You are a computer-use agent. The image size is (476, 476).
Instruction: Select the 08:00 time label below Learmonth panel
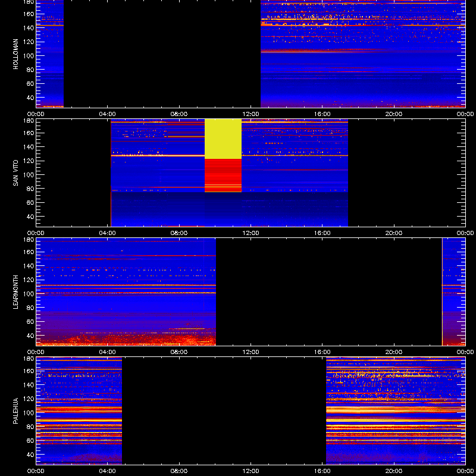click(x=179, y=352)
